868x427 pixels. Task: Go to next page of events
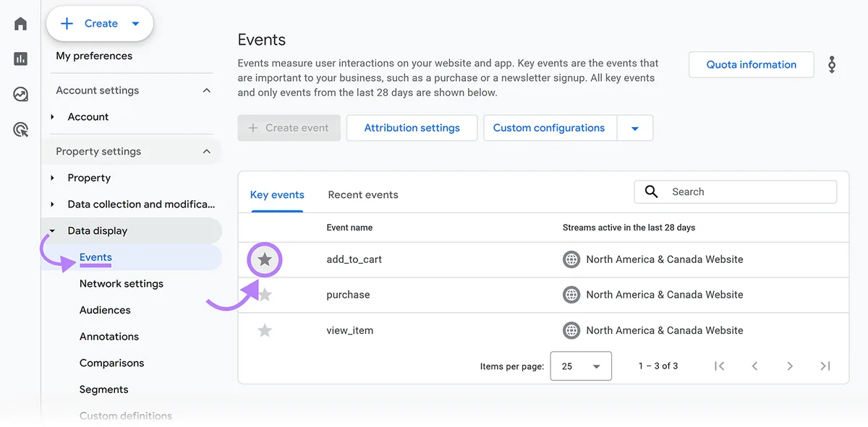click(x=790, y=366)
